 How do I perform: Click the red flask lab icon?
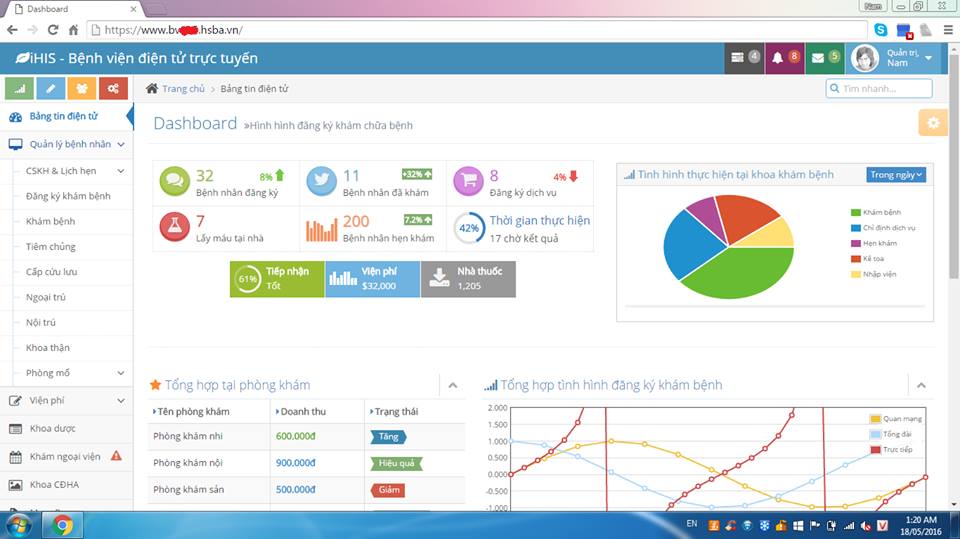pyautogui.click(x=174, y=227)
